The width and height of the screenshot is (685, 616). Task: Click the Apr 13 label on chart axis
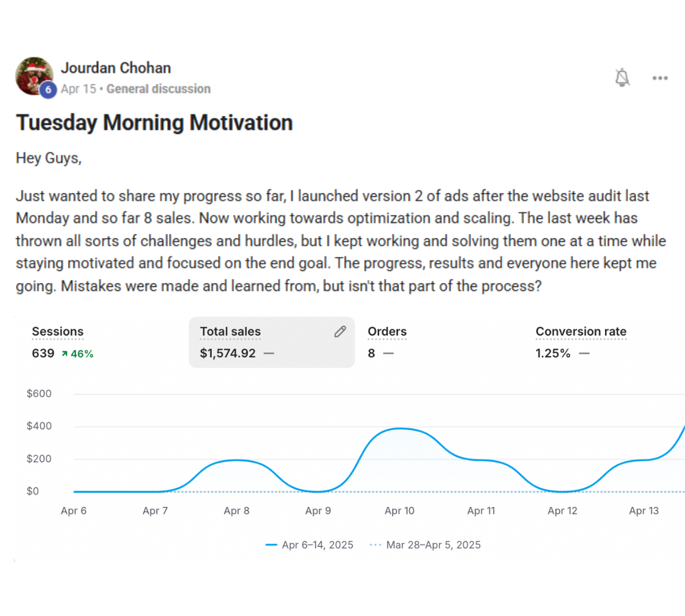click(644, 510)
